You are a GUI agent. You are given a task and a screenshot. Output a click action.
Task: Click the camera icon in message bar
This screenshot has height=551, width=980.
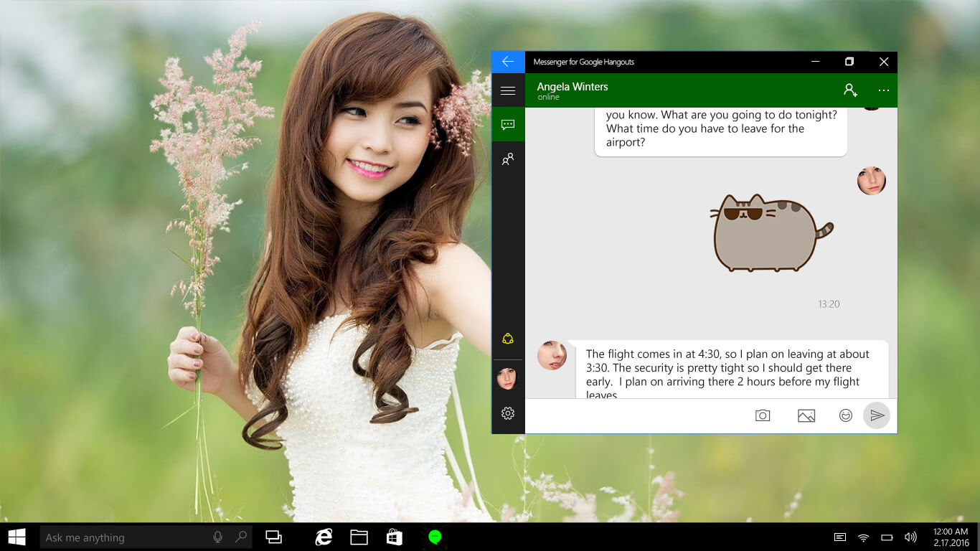click(x=763, y=415)
